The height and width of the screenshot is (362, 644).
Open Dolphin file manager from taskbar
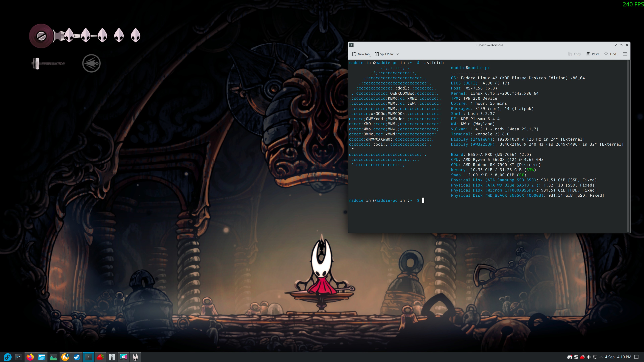click(42, 357)
